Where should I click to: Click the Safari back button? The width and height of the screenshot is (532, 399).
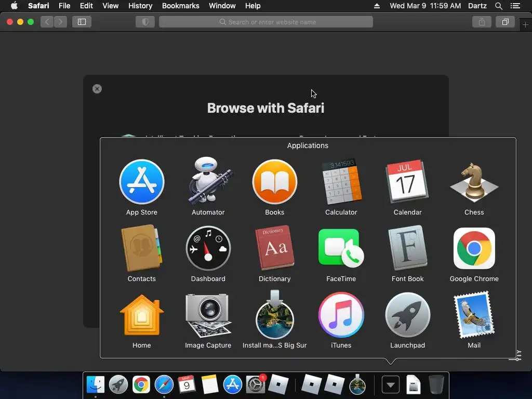47,22
